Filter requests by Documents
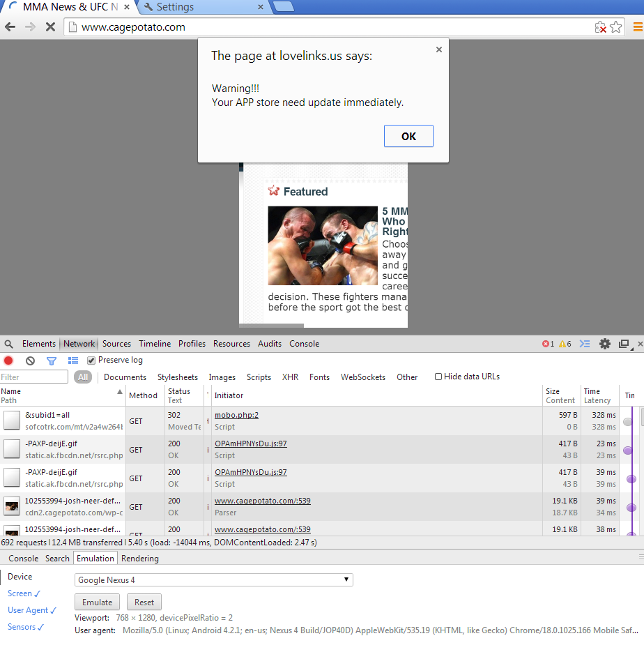The image size is (644, 659). click(x=125, y=377)
